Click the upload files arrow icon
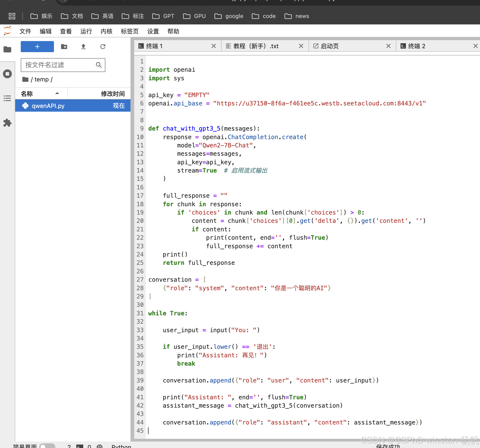Viewport: 480px width, 448px height. pyautogui.click(x=83, y=46)
